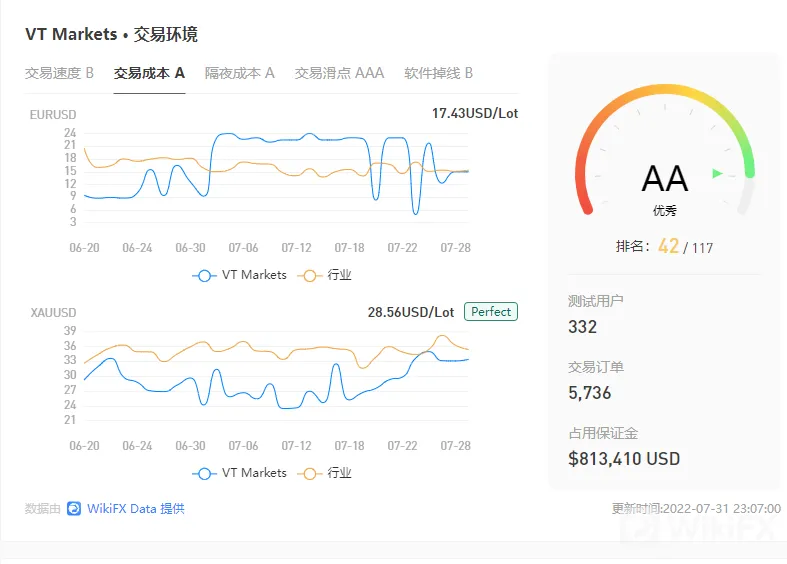The image size is (787, 564).
Task: Click the 优秀 label under the gauge
Action: 665,210
